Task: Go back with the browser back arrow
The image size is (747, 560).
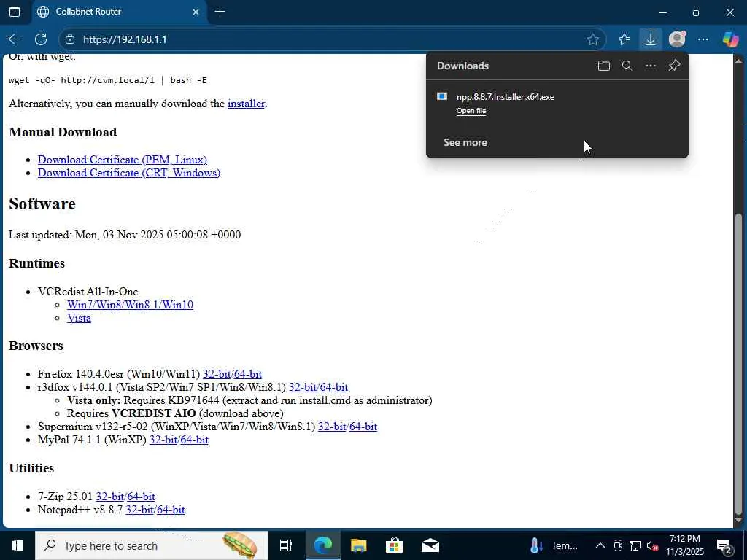Action: 15,39
